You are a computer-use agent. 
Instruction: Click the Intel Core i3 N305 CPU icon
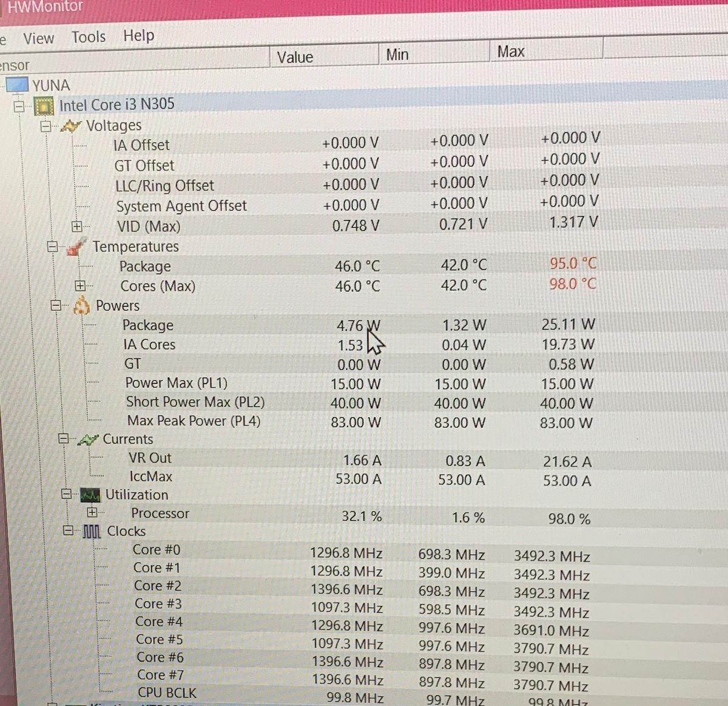pyautogui.click(x=44, y=106)
